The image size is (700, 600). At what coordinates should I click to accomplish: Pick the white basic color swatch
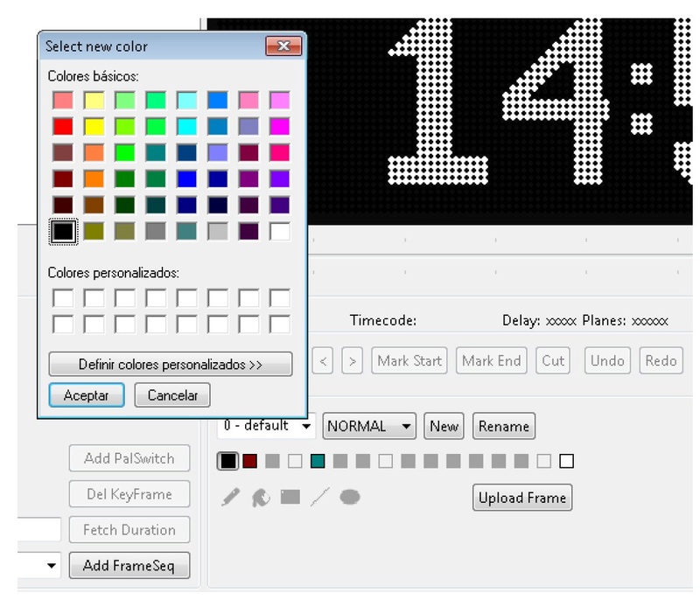[280, 231]
